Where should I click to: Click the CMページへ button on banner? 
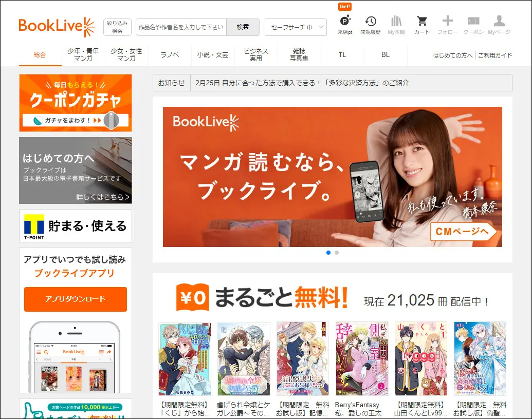click(x=463, y=232)
